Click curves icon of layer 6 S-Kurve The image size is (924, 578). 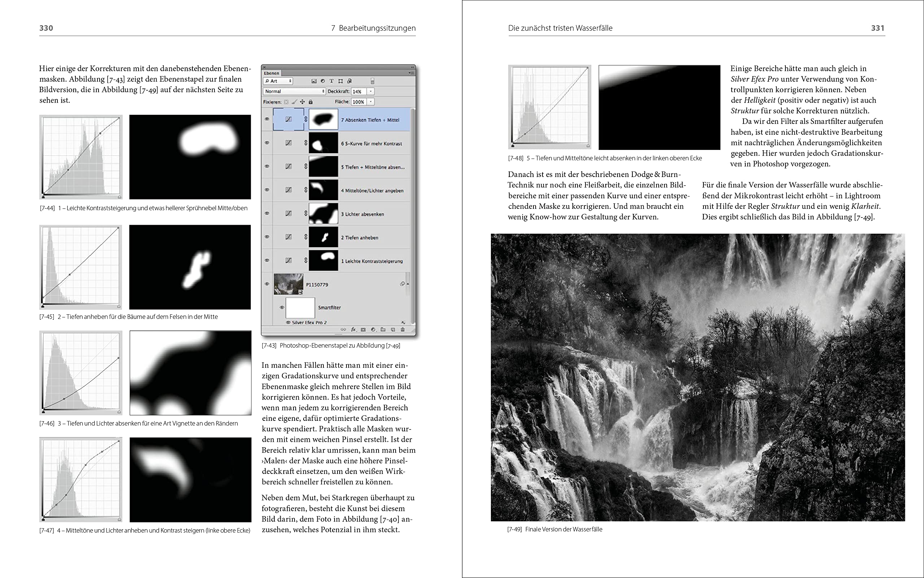click(289, 143)
